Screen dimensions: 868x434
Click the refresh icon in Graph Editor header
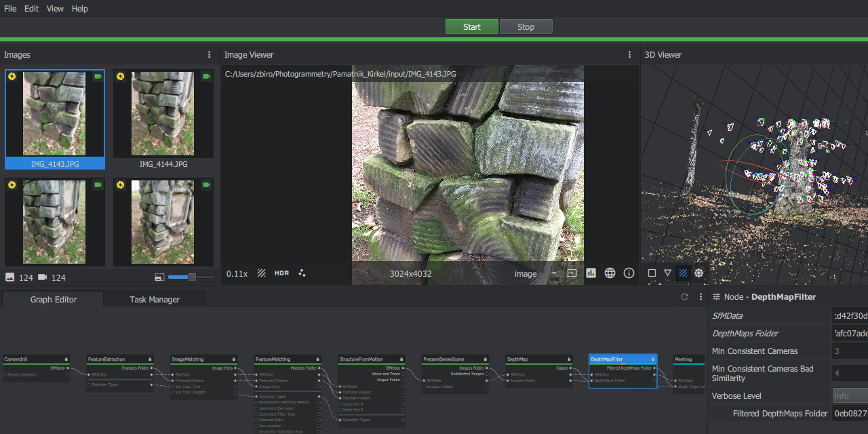click(x=684, y=296)
